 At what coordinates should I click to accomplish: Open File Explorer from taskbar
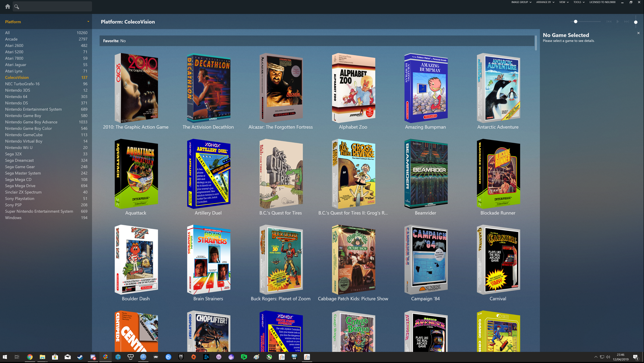[x=42, y=357]
